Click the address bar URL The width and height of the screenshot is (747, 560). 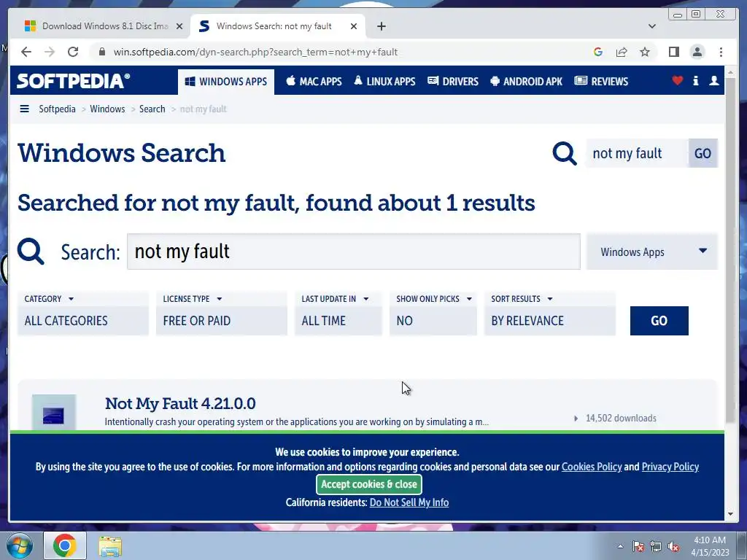(255, 52)
